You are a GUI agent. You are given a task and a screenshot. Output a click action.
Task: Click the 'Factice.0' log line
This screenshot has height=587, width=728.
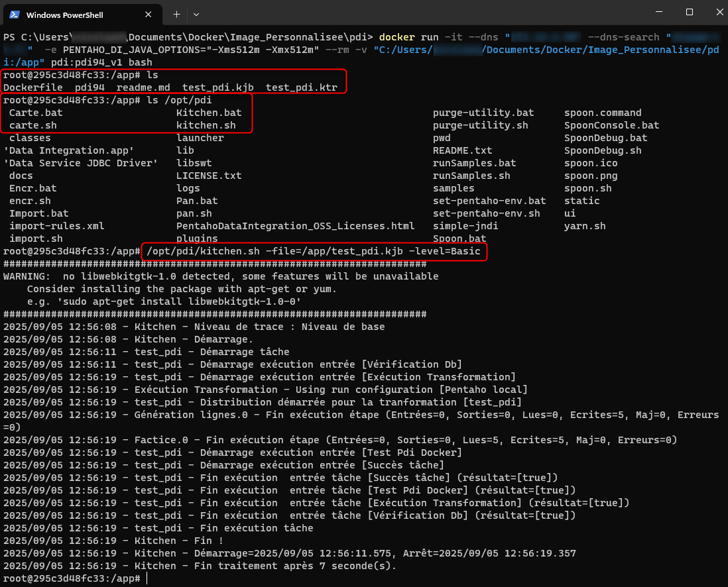click(340, 440)
